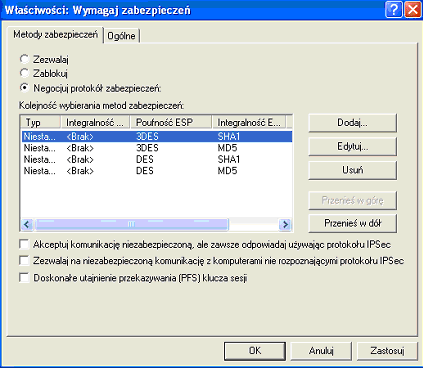423x368 pixels.
Task: Select the 3DES SHA1 list row
Action: [x=157, y=136]
